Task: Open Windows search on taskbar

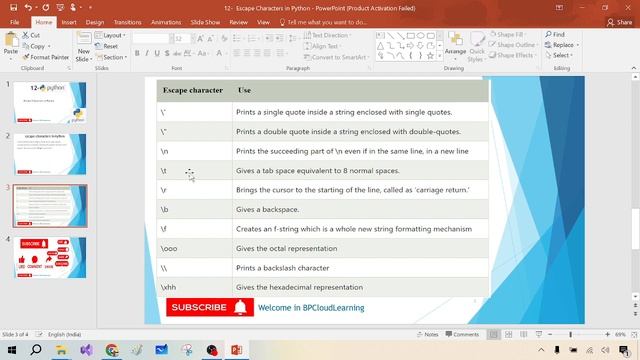Action: point(36,350)
